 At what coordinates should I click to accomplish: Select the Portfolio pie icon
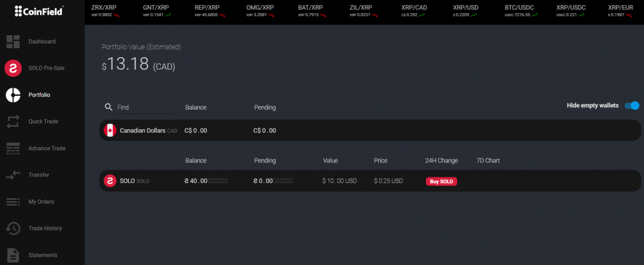(x=13, y=95)
